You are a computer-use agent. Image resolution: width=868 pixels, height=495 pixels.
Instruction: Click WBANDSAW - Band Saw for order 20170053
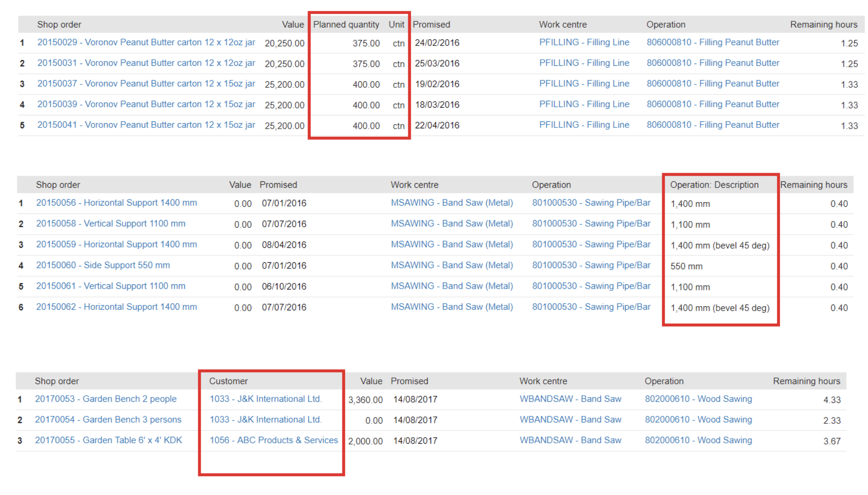[x=570, y=399]
